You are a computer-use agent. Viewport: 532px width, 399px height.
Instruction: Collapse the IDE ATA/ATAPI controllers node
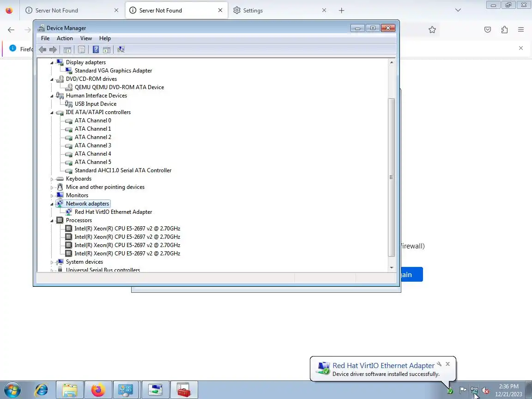coord(52,112)
